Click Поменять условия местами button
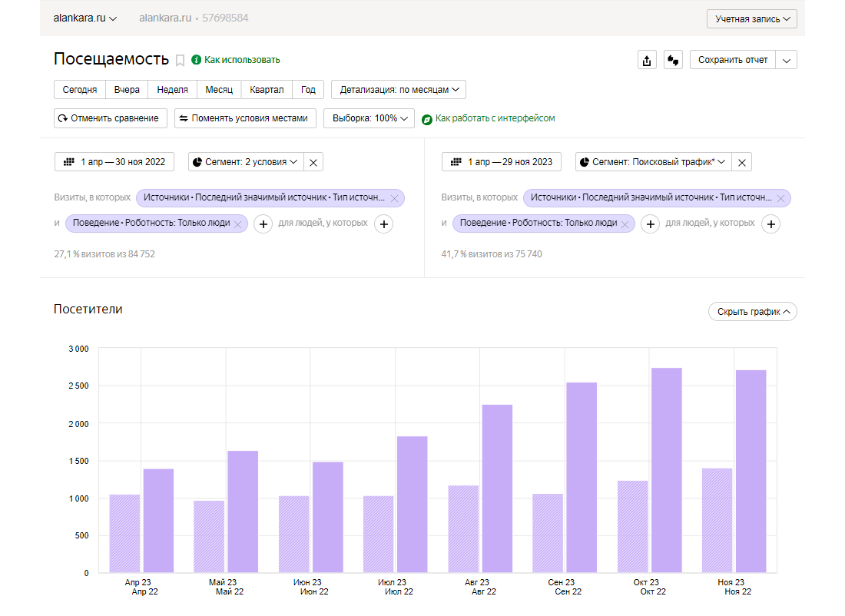Viewport: 845px width, 616px height. pos(245,118)
